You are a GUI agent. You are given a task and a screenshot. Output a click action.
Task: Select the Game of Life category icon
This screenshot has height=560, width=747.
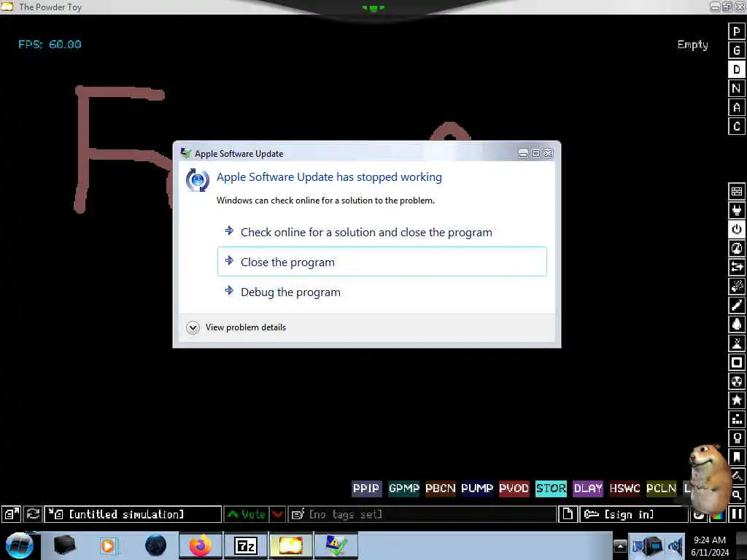point(737,419)
